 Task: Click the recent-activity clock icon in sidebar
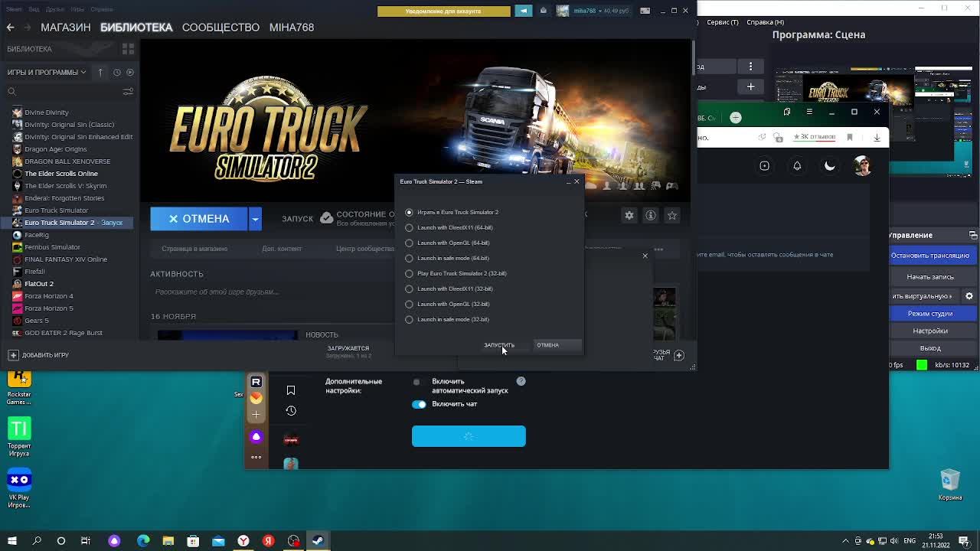click(x=116, y=72)
